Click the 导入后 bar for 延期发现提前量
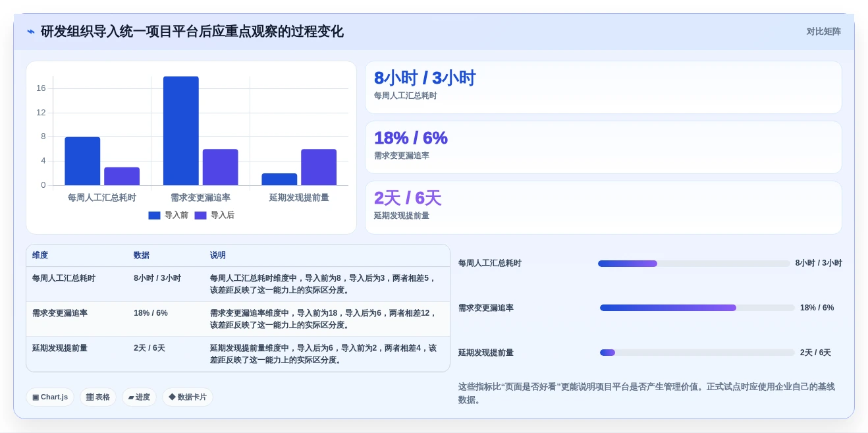868x433 pixels. 319,167
